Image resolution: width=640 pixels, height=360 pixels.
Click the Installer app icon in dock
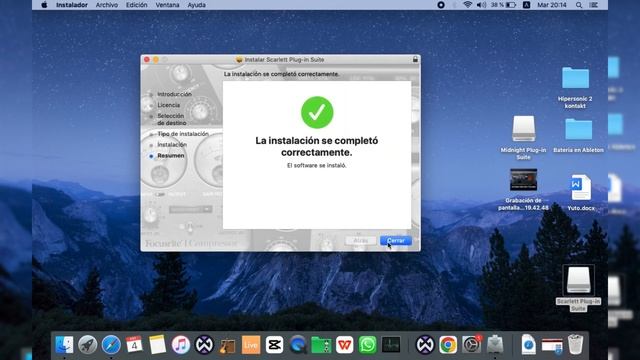click(x=495, y=345)
